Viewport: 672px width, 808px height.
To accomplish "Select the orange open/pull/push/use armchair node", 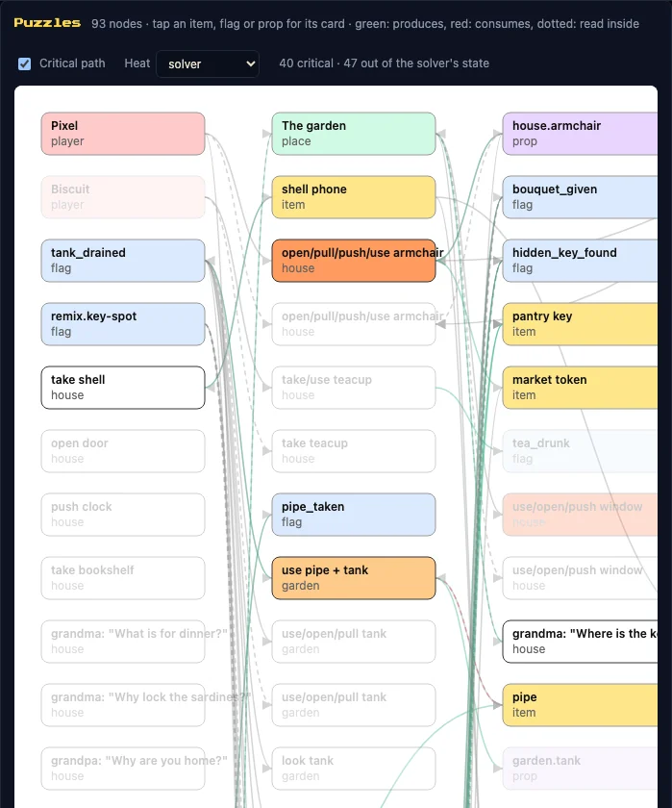I will click(x=354, y=261).
